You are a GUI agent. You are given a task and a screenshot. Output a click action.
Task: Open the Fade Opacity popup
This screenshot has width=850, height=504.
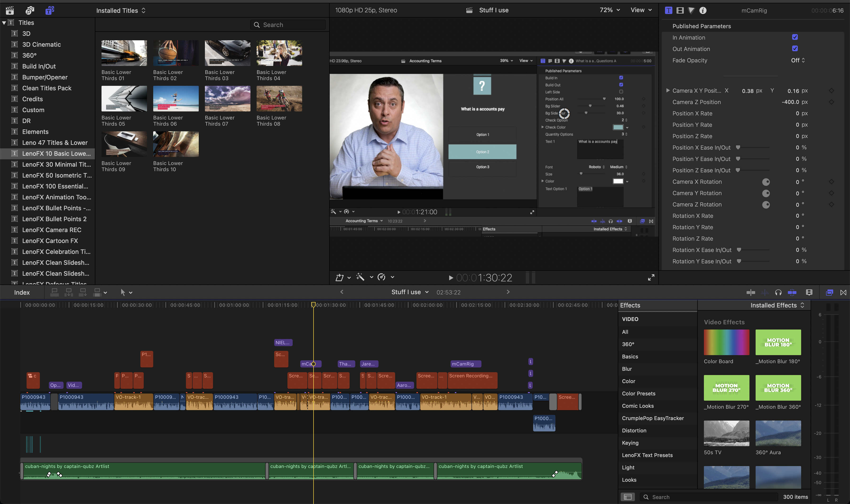(x=798, y=60)
